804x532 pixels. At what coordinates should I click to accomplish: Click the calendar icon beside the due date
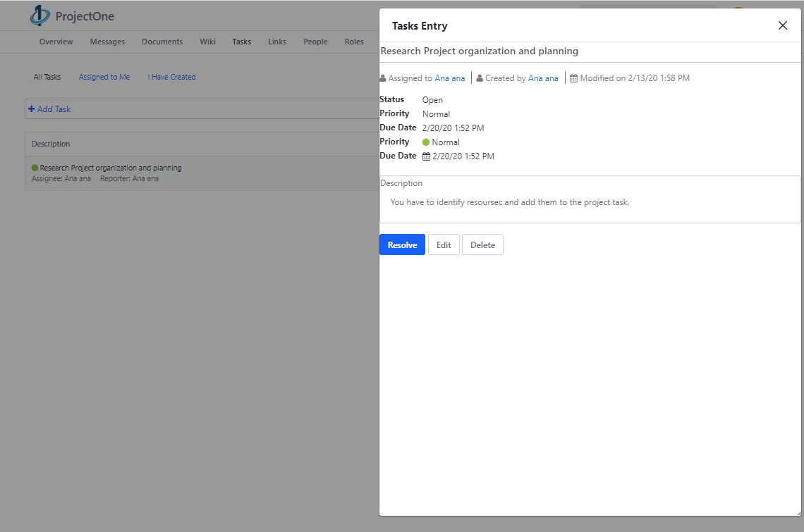[426, 156]
